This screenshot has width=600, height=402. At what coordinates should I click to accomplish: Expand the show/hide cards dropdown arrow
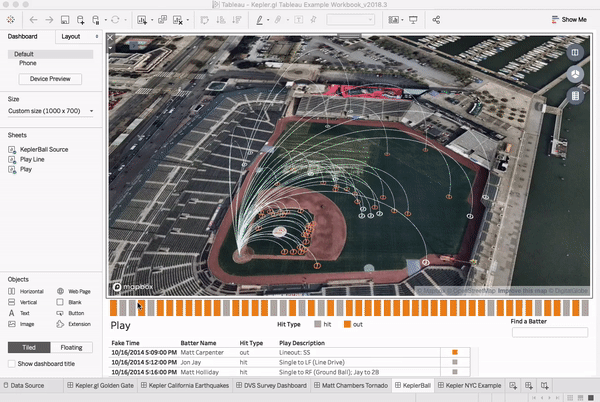pos(402,20)
